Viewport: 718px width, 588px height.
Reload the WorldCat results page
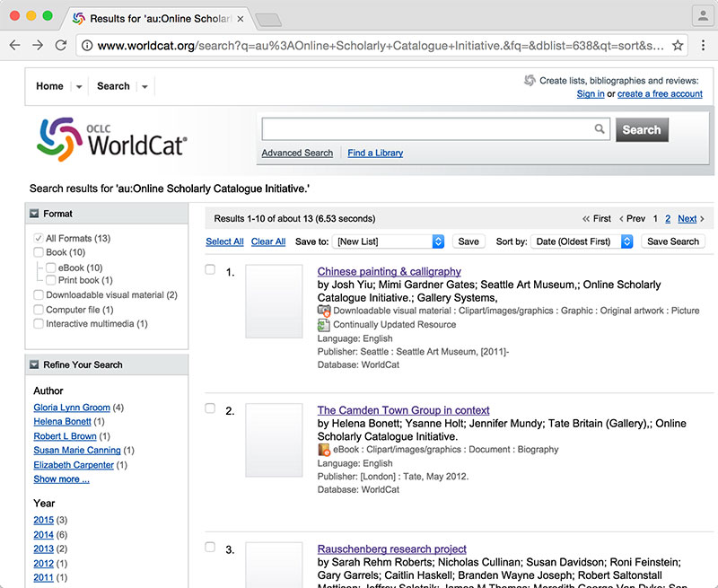point(61,46)
